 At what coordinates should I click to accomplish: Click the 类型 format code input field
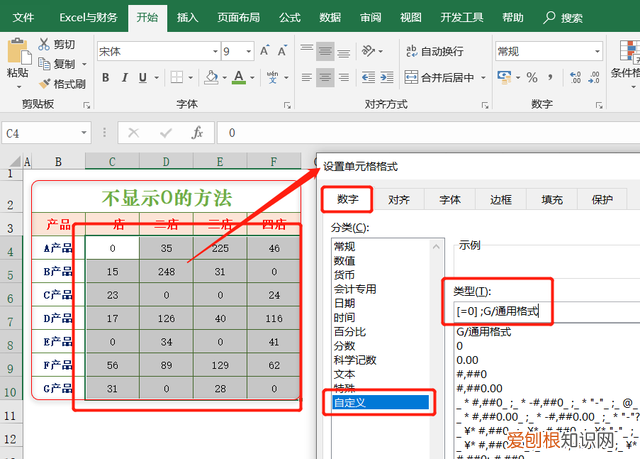[x=547, y=312]
